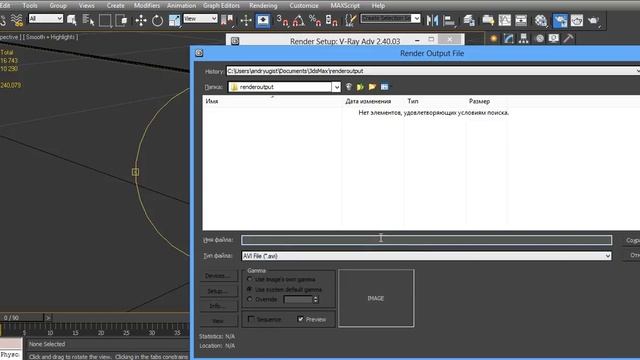Open Motion panel icon
This screenshot has width=640, height=360.
540,38
